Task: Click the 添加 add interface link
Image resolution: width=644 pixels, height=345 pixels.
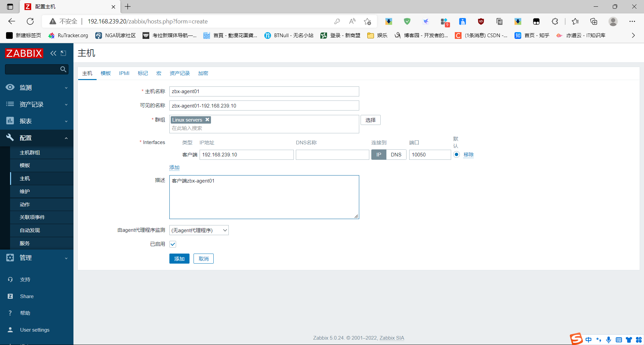Action: tap(174, 167)
